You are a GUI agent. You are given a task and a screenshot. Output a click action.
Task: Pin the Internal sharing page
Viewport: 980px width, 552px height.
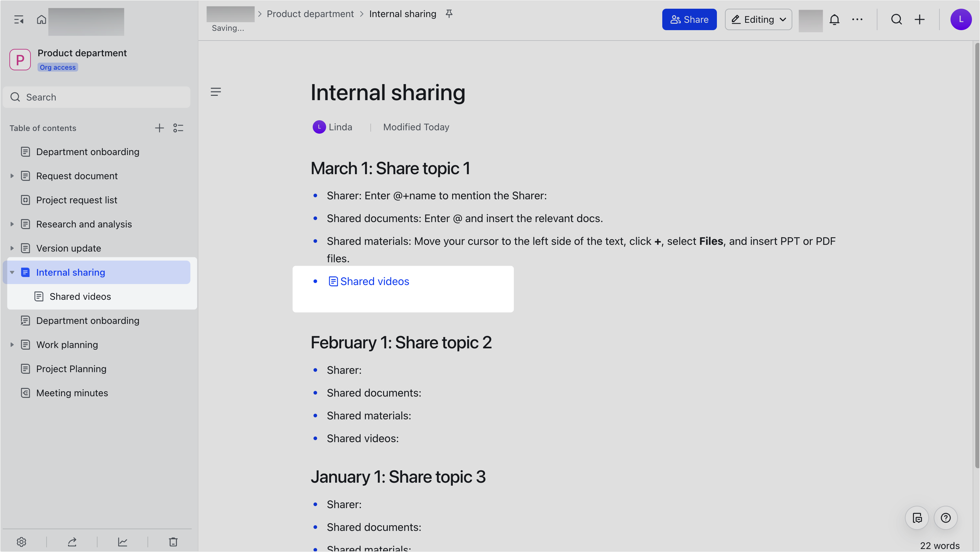pyautogui.click(x=449, y=14)
